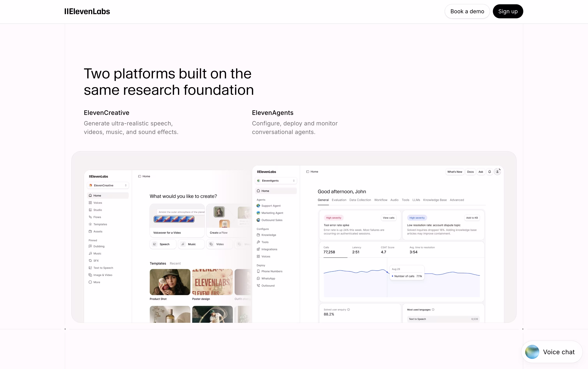
Task: Click the notifications bell icon
Action: [490, 172]
